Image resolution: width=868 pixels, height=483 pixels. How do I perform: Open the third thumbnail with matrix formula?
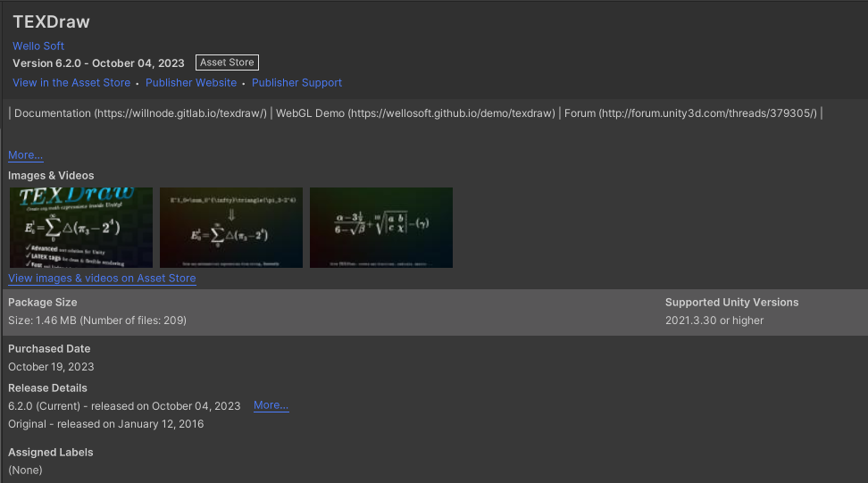380,228
